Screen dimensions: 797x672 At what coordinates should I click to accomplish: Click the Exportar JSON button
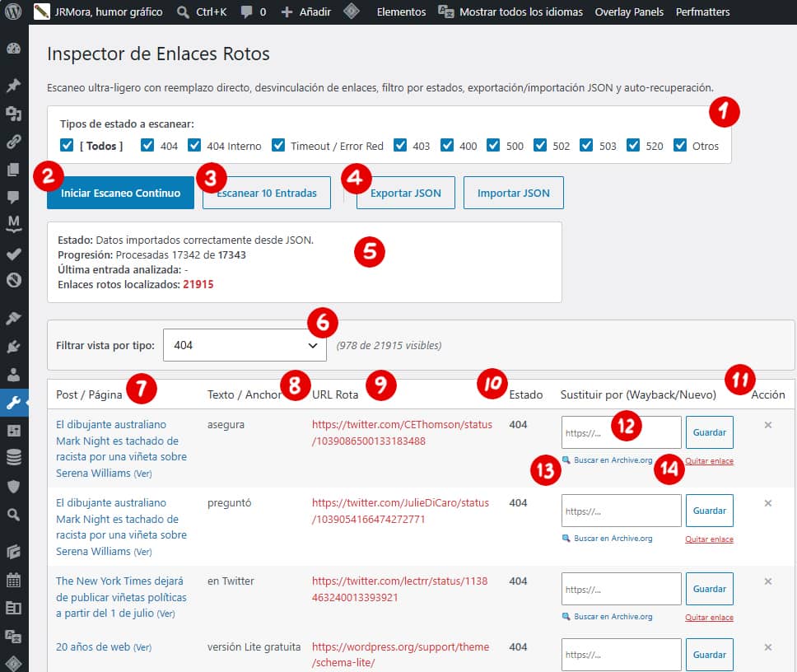point(406,193)
